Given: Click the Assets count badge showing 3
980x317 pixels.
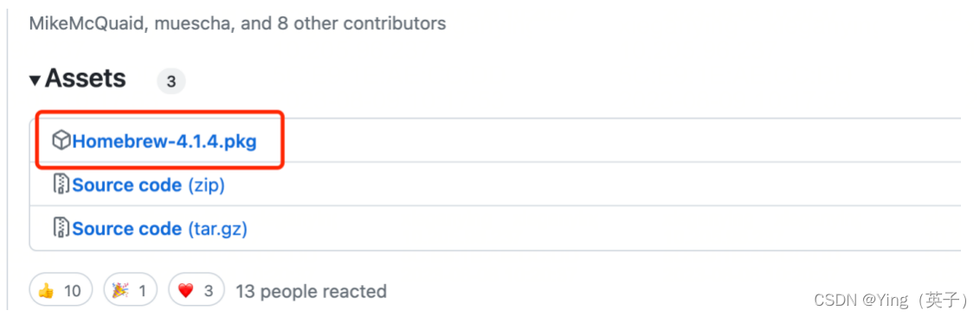Looking at the screenshot, I should click(x=171, y=81).
